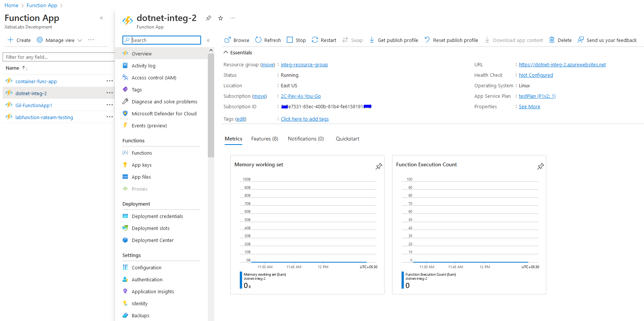Open context menu for dotnet-integ-2 row
Viewport: 644px width, 321px height.
(x=109, y=93)
